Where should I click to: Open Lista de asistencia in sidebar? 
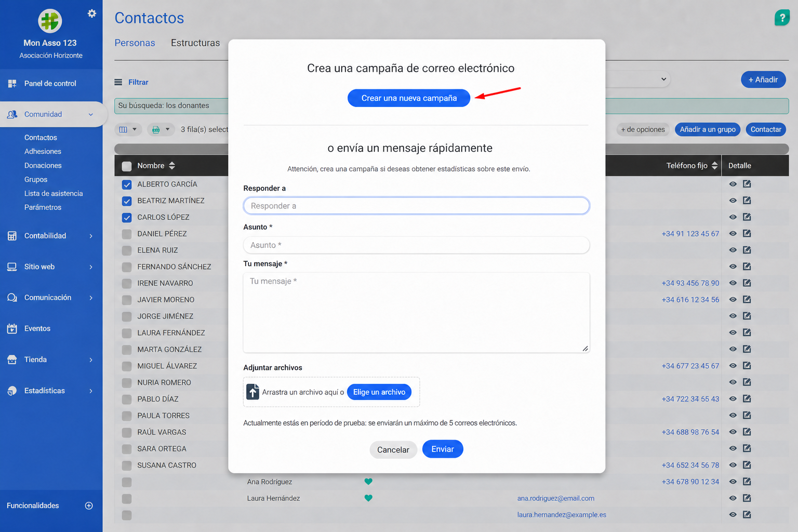(x=54, y=194)
